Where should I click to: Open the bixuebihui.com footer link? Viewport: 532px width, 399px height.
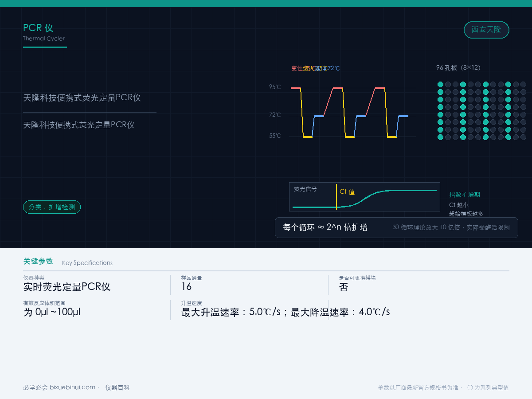click(x=72, y=387)
